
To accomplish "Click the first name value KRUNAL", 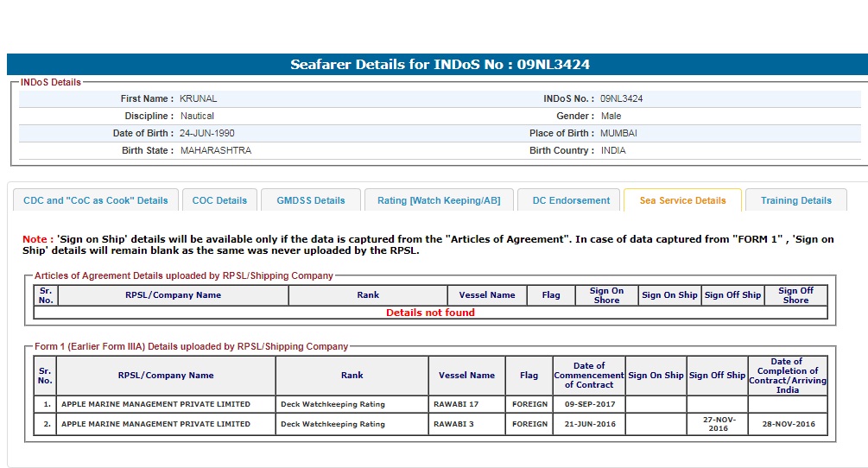I will click(x=199, y=98).
